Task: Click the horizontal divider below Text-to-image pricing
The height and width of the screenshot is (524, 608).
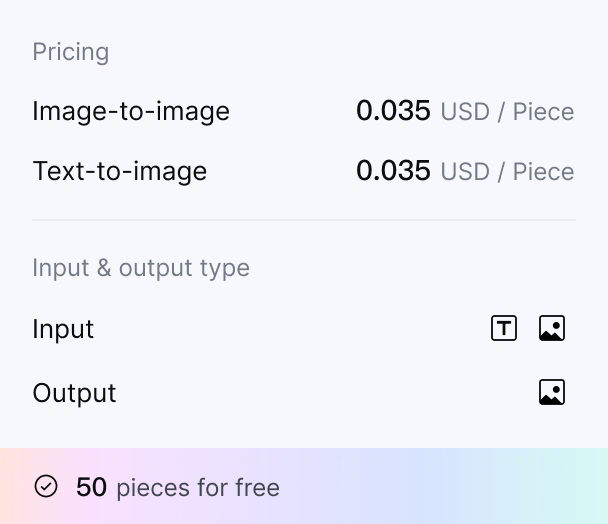Action: click(304, 220)
